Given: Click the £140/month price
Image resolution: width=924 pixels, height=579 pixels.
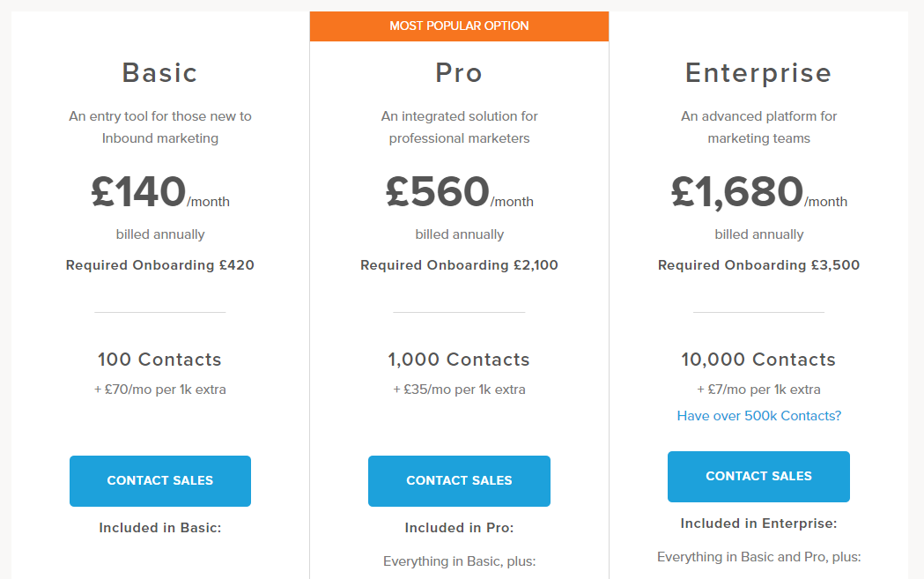Looking at the screenshot, I should [159, 192].
